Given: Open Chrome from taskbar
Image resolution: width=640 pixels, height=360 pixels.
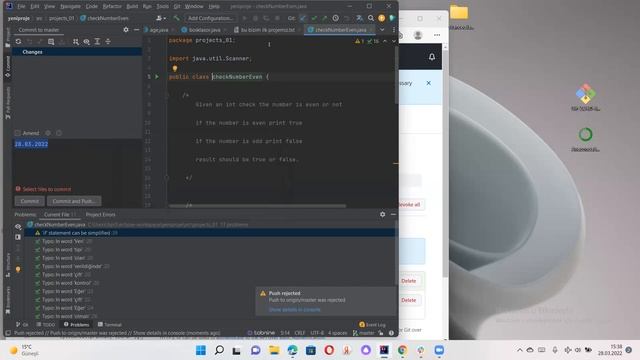Looking at the screenshot, I should (x=402, y=350).
